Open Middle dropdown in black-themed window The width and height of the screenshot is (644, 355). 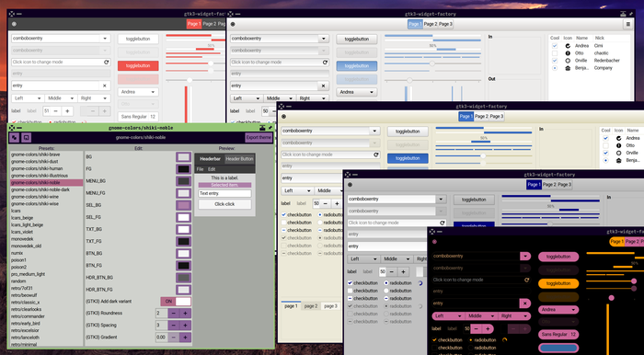tap(481, 316)
